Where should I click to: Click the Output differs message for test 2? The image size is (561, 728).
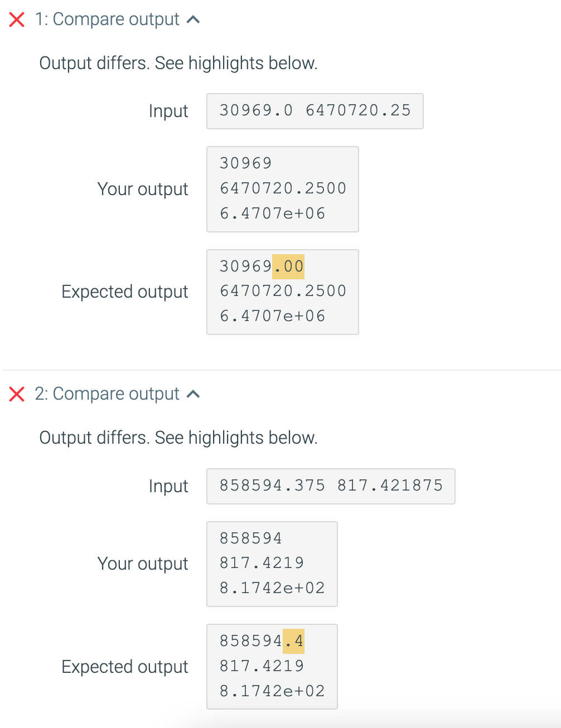point(178,438)
